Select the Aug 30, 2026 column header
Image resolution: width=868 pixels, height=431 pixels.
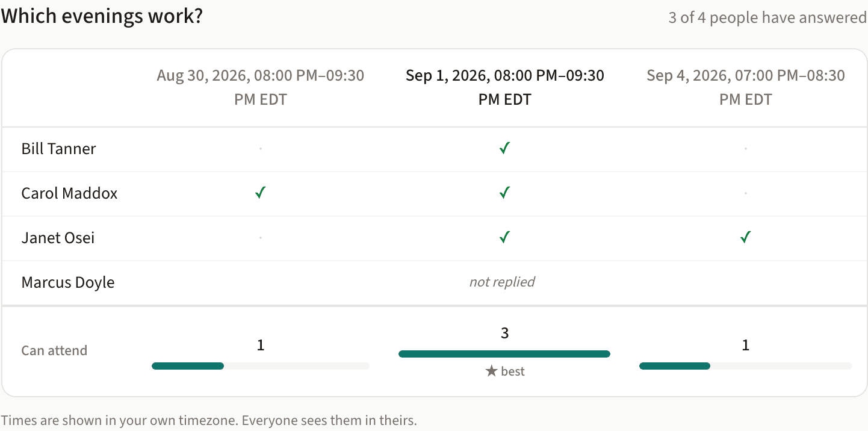[x=261, y=87]
